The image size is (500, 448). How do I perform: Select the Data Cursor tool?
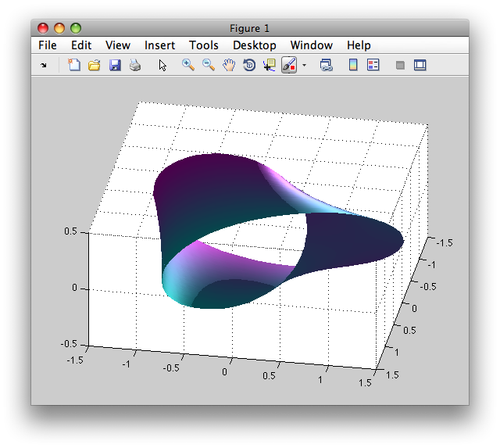(x=270, y=65)
